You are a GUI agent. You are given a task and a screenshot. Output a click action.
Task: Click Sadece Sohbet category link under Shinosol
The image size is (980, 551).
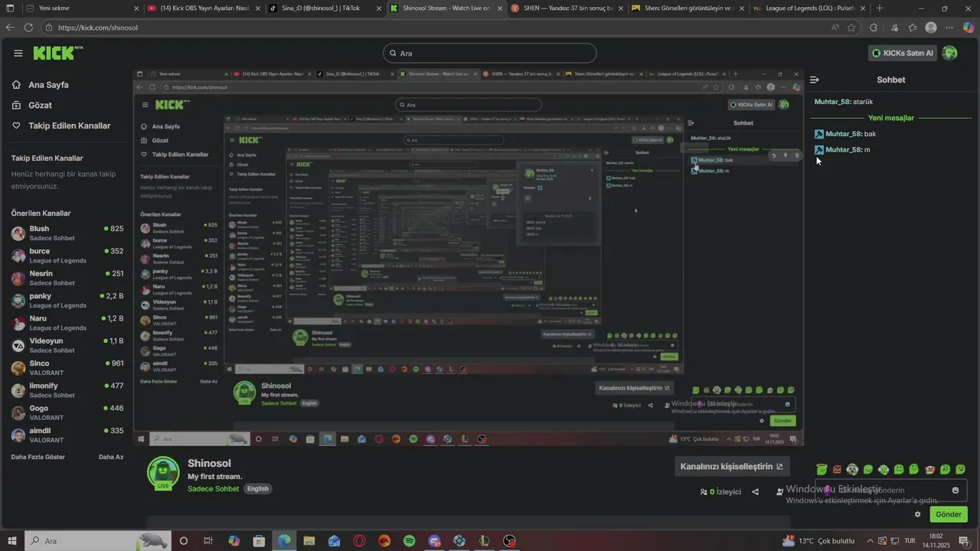(x=214, y=488)
